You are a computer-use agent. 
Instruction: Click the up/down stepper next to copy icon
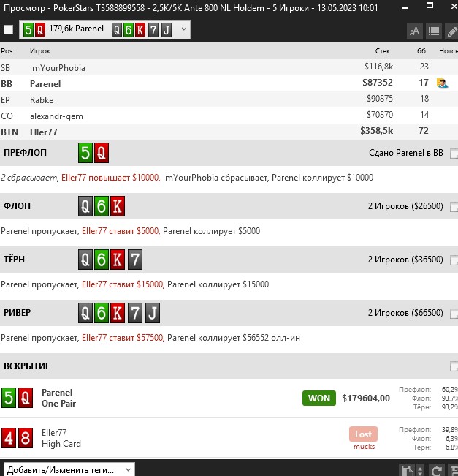click(x=421, y=471)
